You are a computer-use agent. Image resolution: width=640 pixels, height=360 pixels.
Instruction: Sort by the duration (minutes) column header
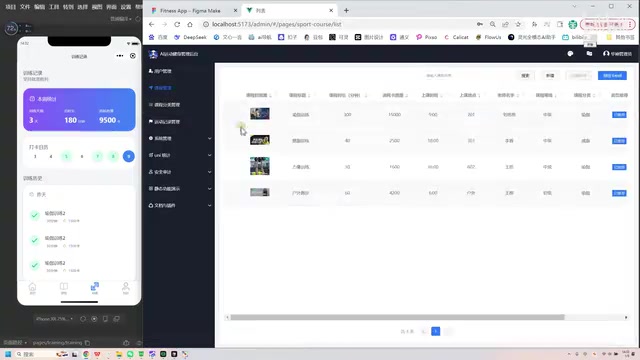[348, 95]
